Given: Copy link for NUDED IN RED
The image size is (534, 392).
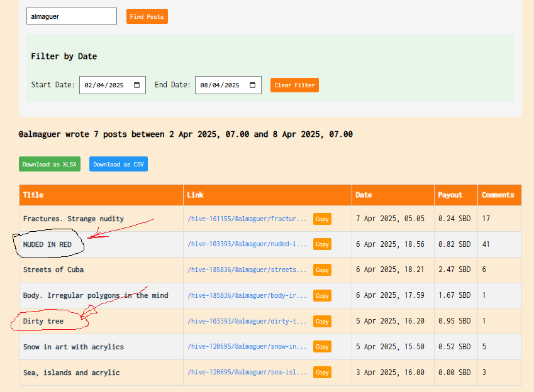Looking at the screenshot, I should tap(322, 244).
